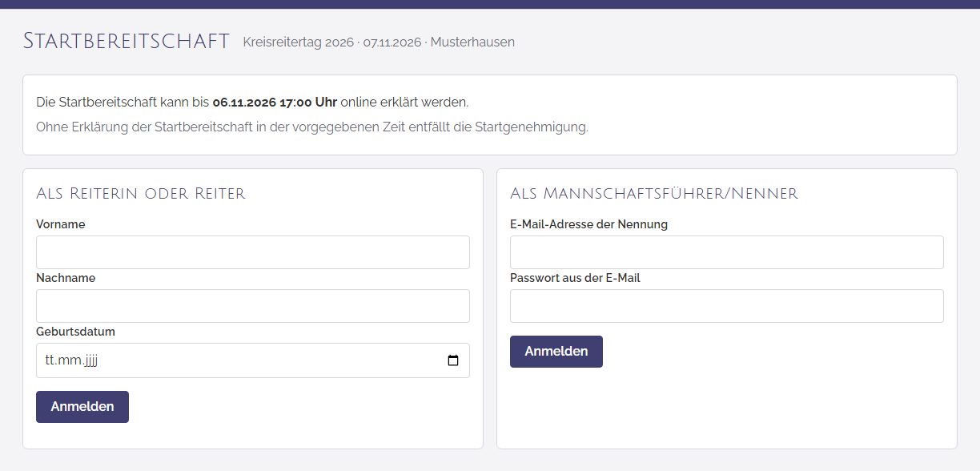Select the Geburtsdatum date field
Image resolution: width=980 pixels, height=471 pixels.
pyautogui.click(x=253, y=360)
